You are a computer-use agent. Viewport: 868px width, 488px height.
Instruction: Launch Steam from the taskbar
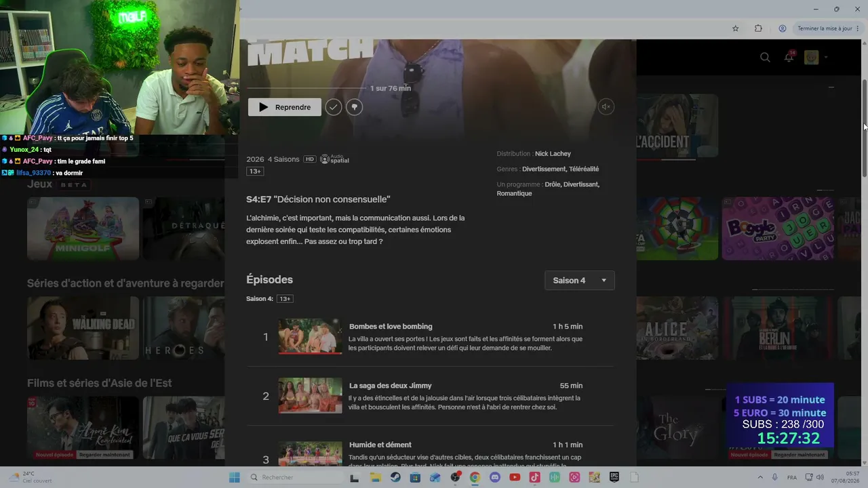coord(395,477)
